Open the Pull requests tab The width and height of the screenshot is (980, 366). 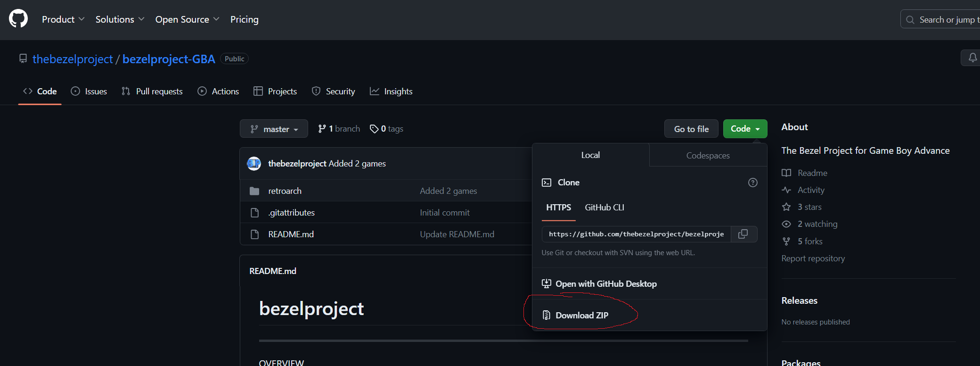[x=152, y=91]
